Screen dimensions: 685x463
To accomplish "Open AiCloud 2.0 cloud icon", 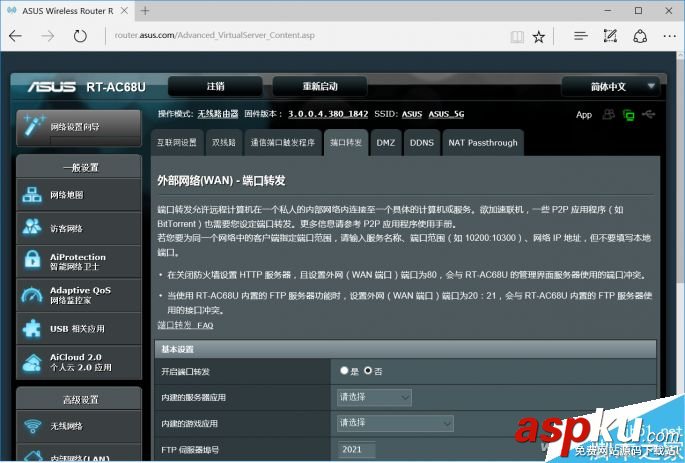I will [32, 362].
